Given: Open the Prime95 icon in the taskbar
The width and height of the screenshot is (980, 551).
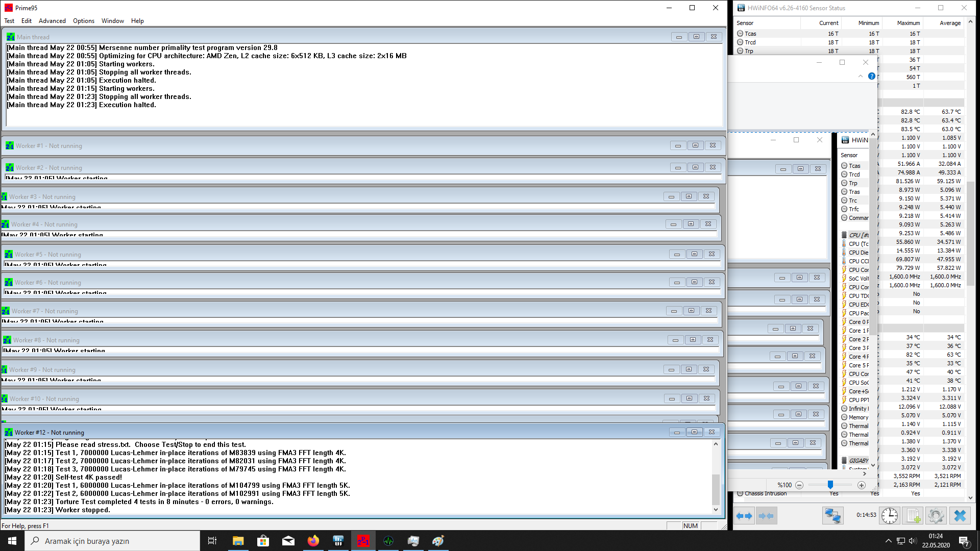Looking at the screenshot, I should pos(363,541).
